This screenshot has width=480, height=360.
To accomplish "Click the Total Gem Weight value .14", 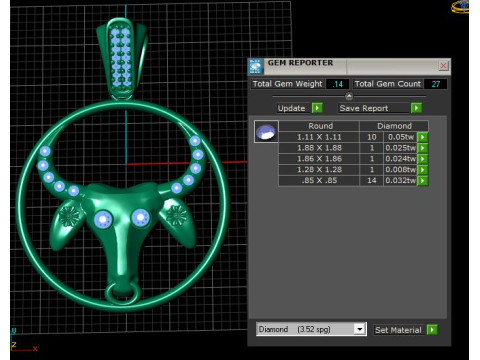I will pos(338,84).
